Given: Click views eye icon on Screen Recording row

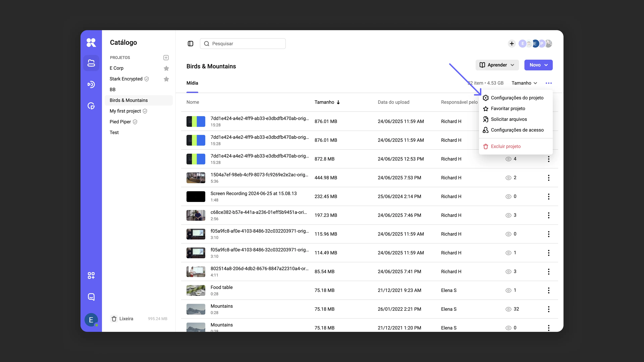Looking at the screenshot, I should pyautogui.click(x=508, y=197).
